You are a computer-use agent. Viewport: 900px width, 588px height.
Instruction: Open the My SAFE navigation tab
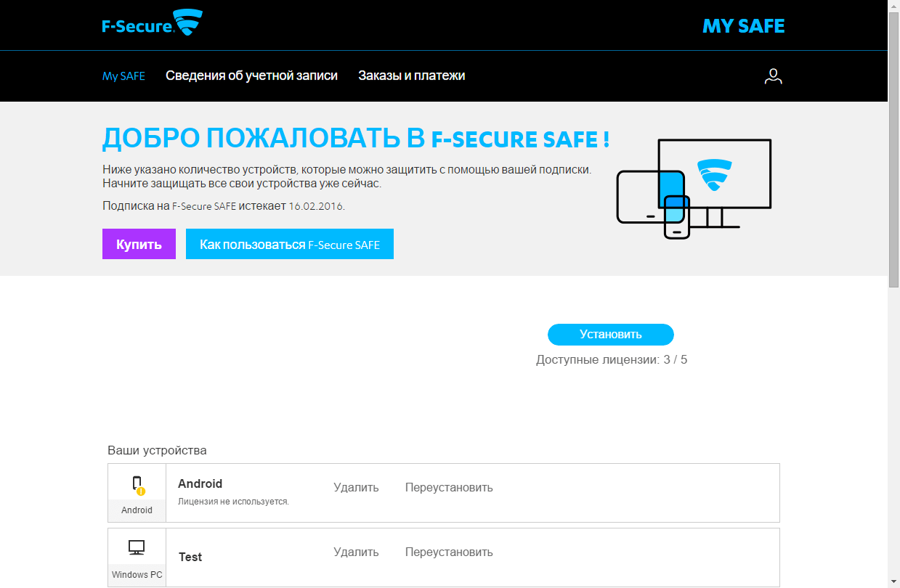tap(123, 75)
